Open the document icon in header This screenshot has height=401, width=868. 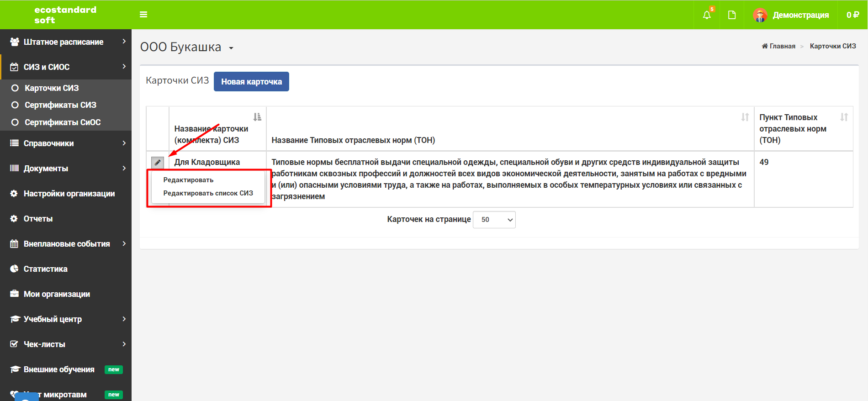point(732,15)
